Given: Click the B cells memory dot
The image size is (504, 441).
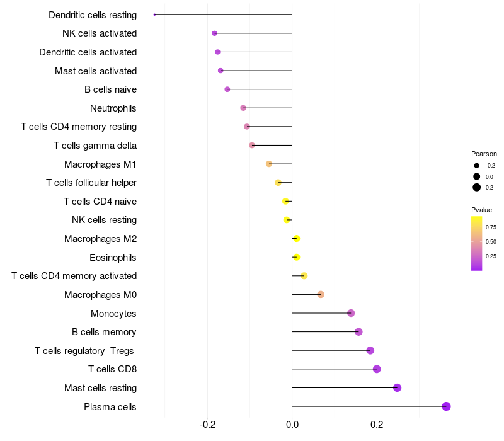Looking at the screenshot, I should (358, 332).
